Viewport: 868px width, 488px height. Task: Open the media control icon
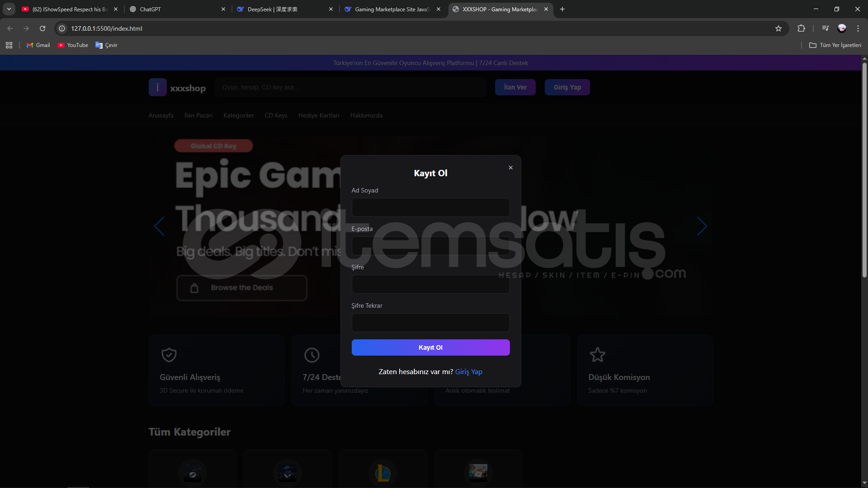pyautogui.click(x=825, y=28)
